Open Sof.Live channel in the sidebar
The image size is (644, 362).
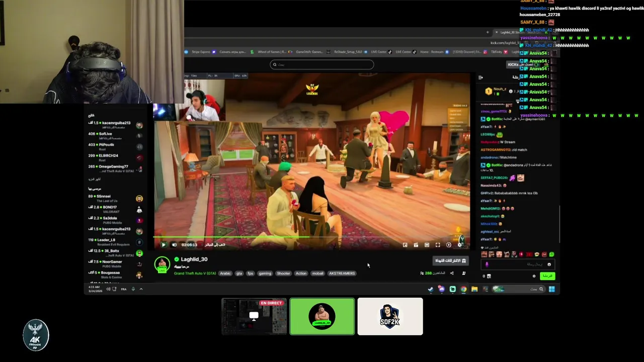click(115, 136)
